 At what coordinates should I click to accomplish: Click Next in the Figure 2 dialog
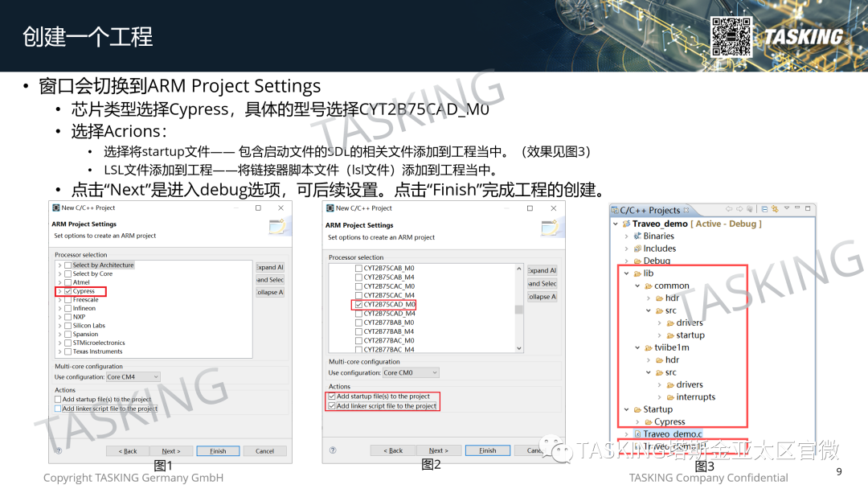click(x=439, y=450)
